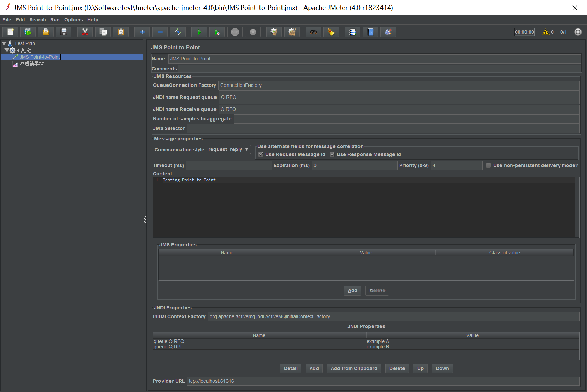Click the JNDI name Receive queue field
The image size is (587, 392).
click(x=399, y=109)
